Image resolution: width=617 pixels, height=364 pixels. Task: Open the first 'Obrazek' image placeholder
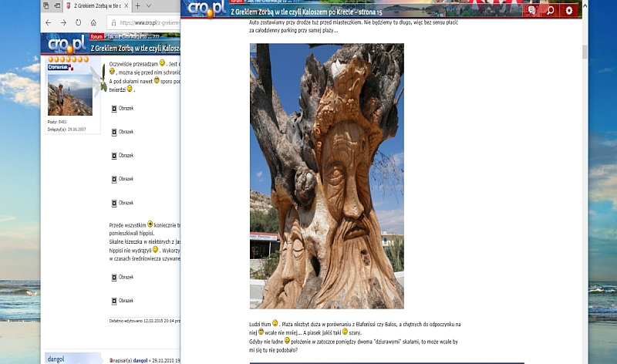pyautogui.click(x=123, y=109)
